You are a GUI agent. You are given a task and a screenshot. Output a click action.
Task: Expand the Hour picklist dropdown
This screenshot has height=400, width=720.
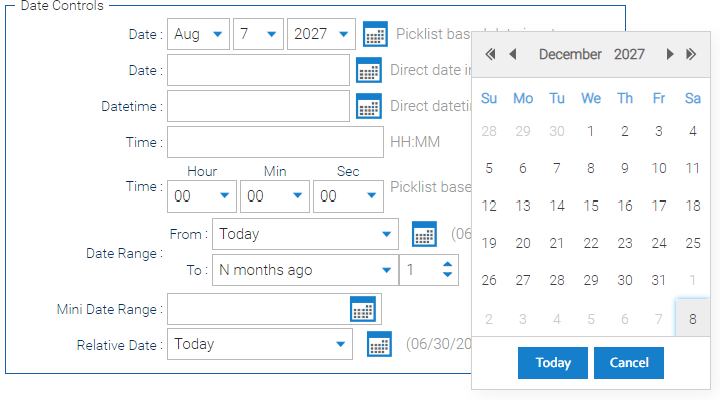click(202, 196)
